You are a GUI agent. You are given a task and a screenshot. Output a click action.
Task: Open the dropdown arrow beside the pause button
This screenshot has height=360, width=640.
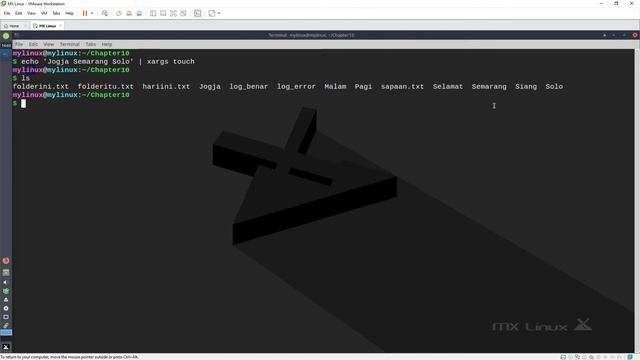tap(92, 13)
